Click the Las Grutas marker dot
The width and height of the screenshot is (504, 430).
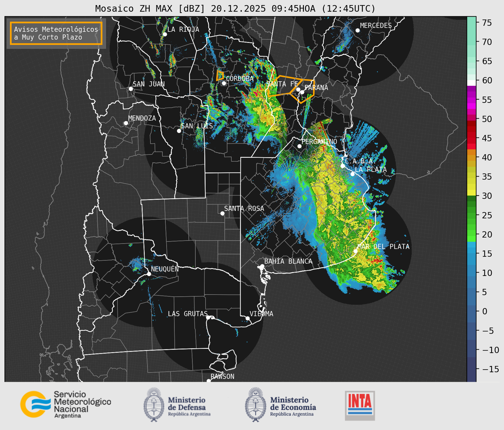click(208, 318)
